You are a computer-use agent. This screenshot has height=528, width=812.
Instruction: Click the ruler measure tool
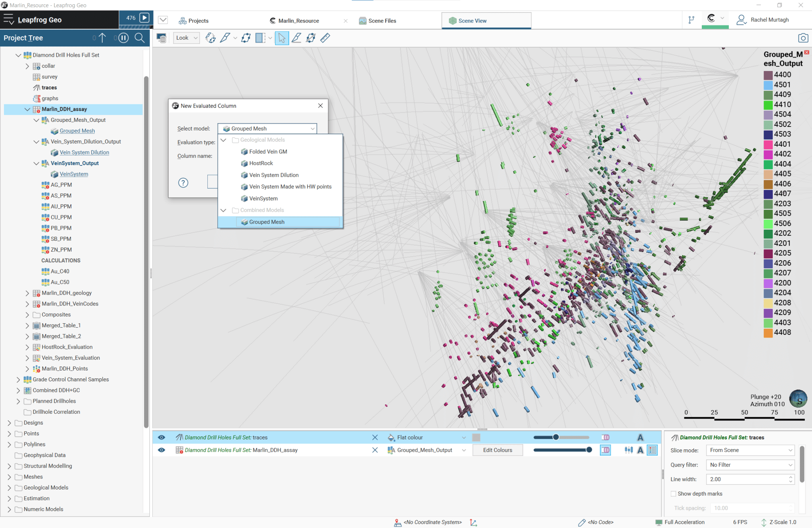[325, 38]
